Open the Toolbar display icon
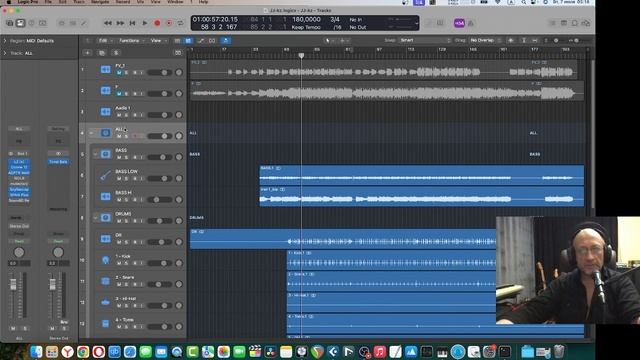The image size is (640, 360). tap(42, 23)
